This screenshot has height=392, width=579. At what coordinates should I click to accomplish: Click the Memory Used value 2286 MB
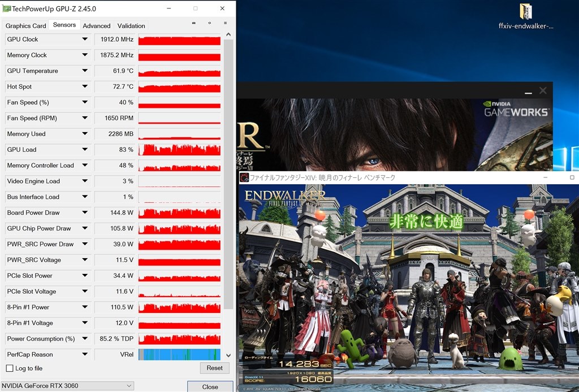point(121,134)
